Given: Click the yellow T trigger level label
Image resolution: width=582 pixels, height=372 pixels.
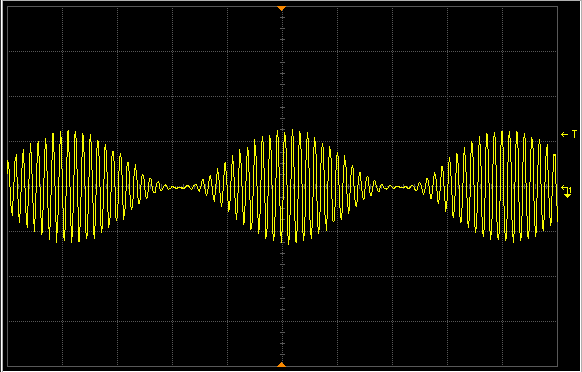Looking at the screenshot, I should 574,134.
